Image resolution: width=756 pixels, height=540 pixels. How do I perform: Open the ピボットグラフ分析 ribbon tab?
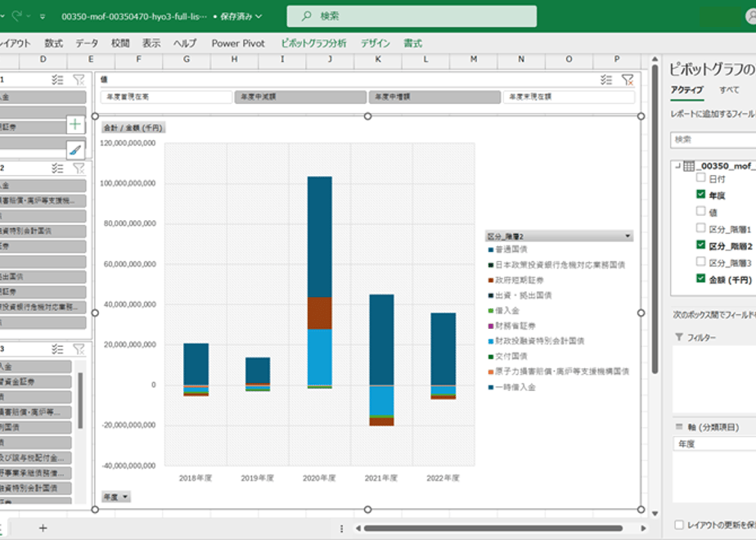pyautogui.click(x=313, y=43)
